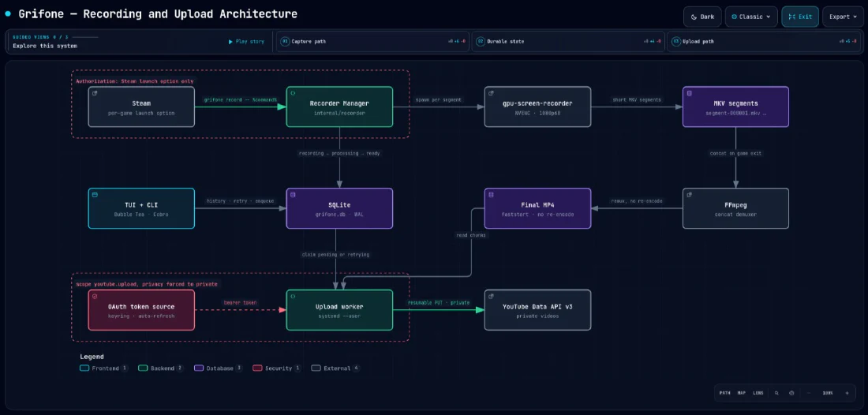
Task: Click the 'history · retry · enqueue' edge label
Action: 240,201
